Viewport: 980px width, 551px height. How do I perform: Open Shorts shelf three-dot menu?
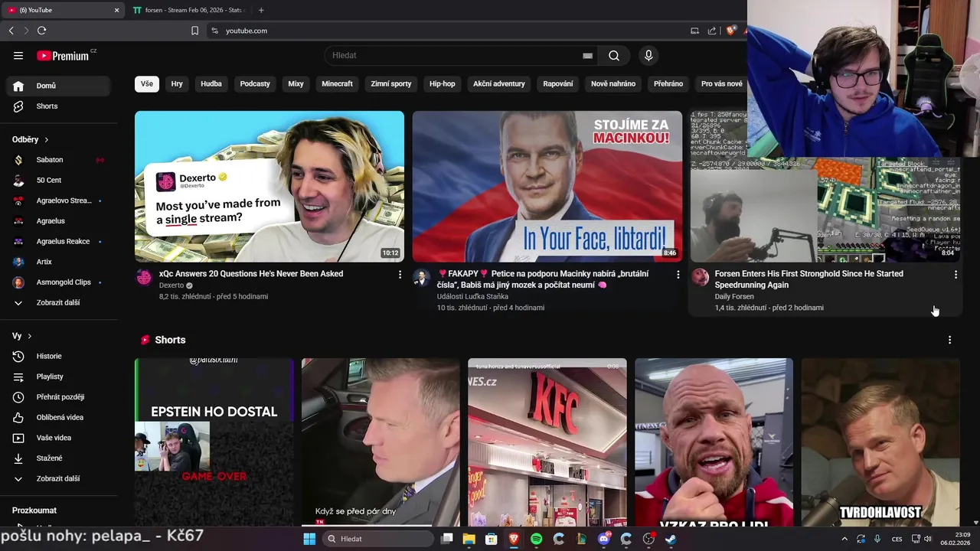(x=949, y=340)
